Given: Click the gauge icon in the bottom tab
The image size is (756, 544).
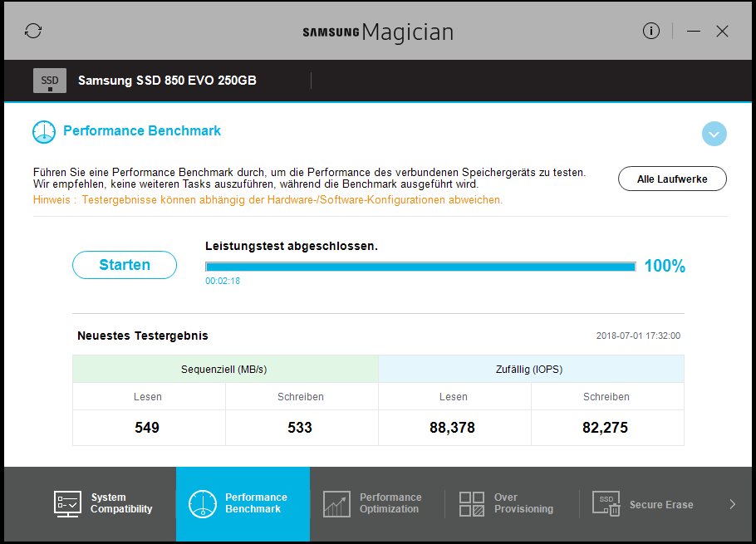Looking at the screenshot, I should (203, 504).
